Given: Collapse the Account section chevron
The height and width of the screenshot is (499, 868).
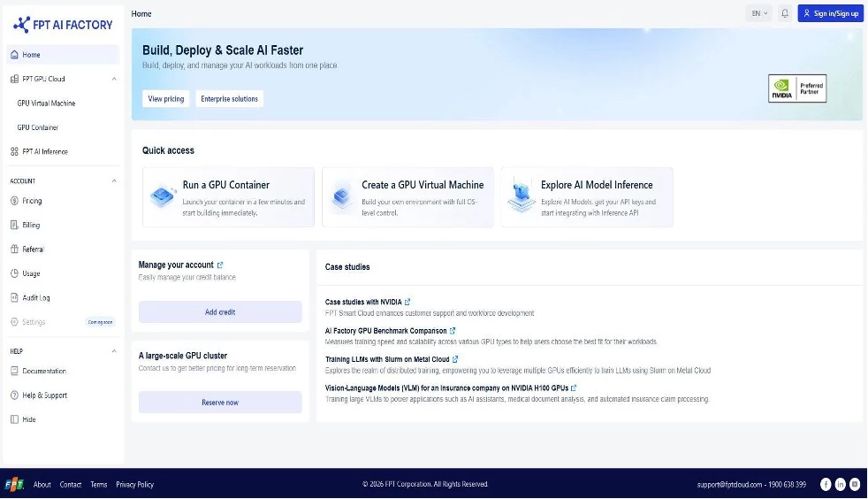Looking at the screenshot, I should pos(114,181).
